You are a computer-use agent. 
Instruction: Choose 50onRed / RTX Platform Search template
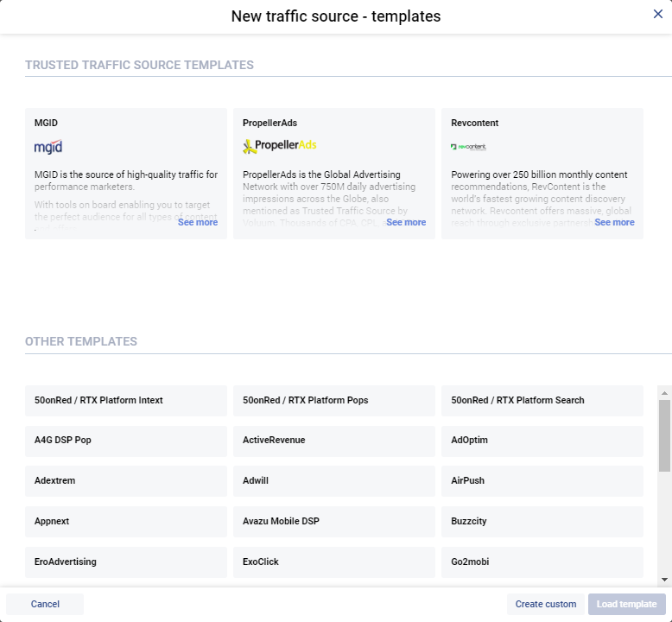pyautogui.click(x=542, y=400)
